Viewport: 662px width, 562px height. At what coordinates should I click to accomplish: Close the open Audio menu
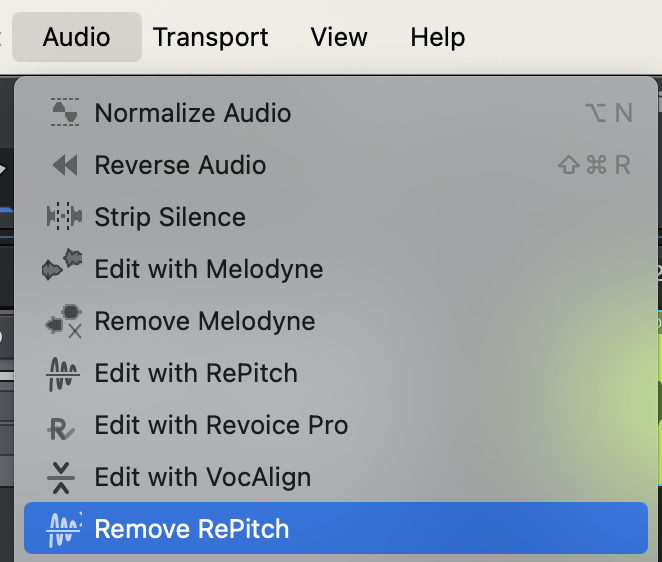77,38
